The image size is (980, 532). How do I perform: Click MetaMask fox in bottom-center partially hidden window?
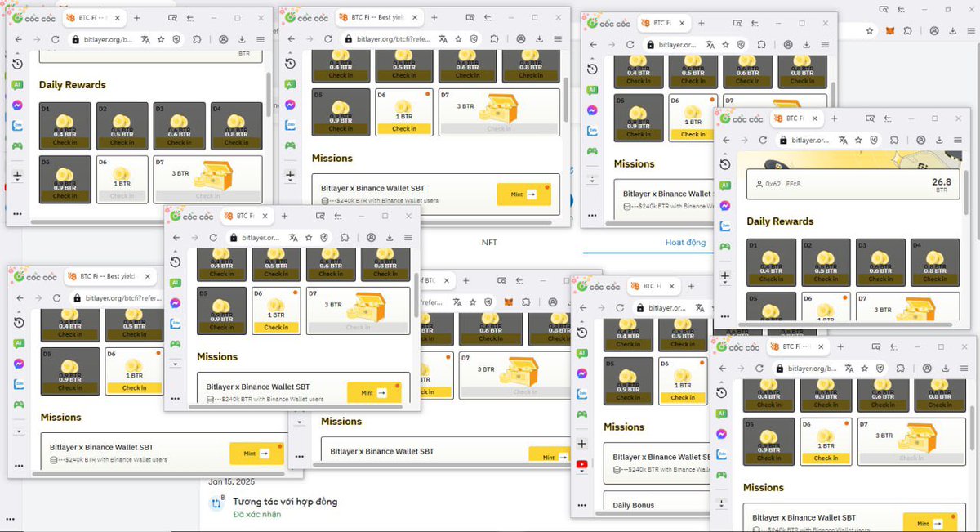click(508, 302)
